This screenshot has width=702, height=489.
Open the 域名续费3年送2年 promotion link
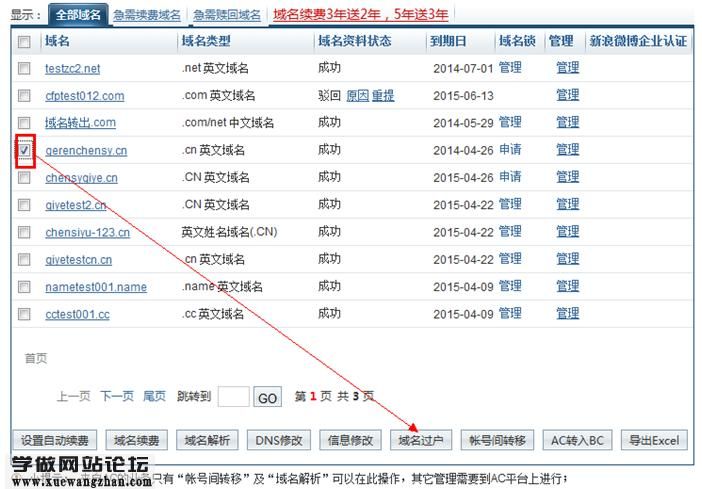(360, 15)
